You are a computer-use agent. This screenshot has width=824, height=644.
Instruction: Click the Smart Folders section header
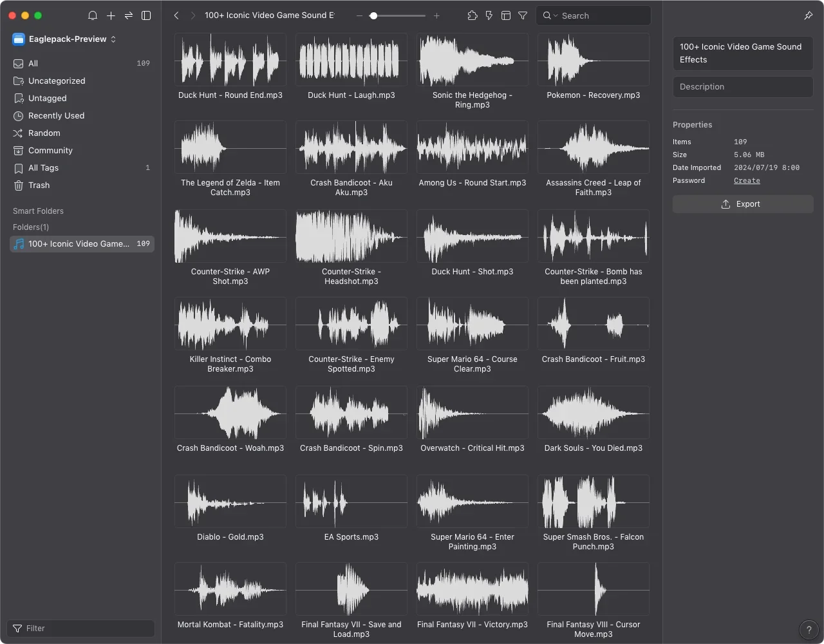(38, 211)
